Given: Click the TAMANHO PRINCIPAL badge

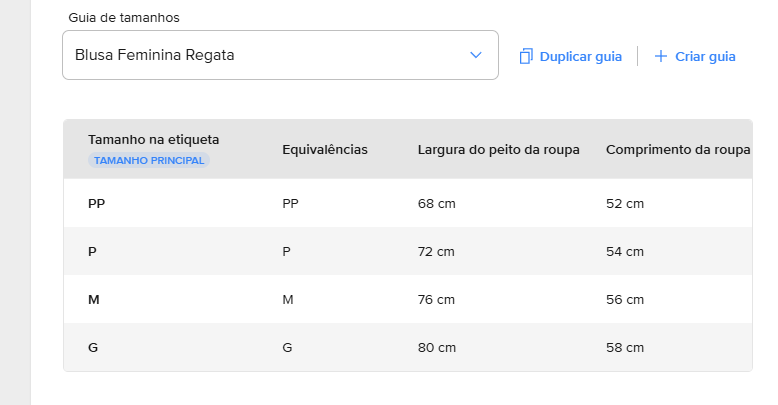Looking at the screenshot, I should point(149,160).
